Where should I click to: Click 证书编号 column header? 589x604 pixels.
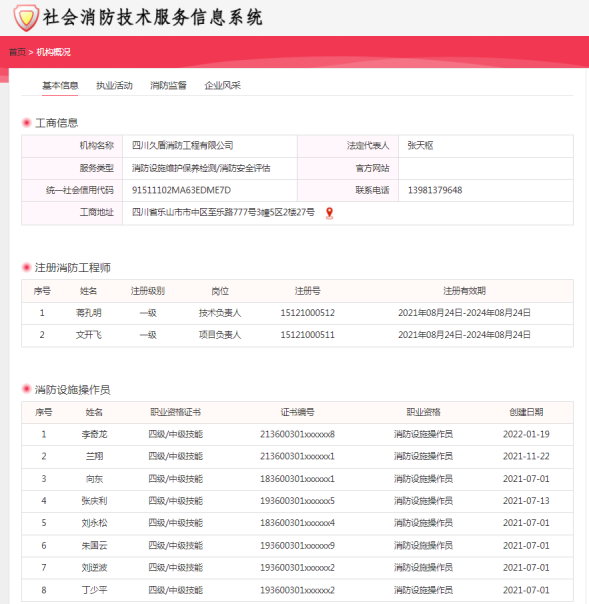297,412
